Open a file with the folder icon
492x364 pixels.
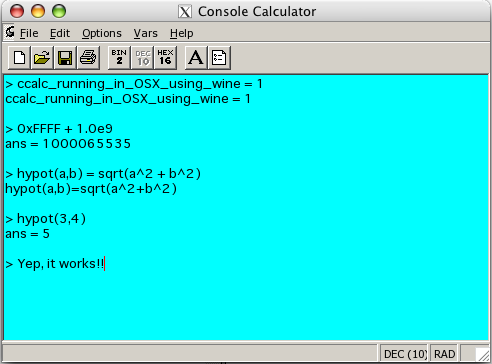point(42,58)
